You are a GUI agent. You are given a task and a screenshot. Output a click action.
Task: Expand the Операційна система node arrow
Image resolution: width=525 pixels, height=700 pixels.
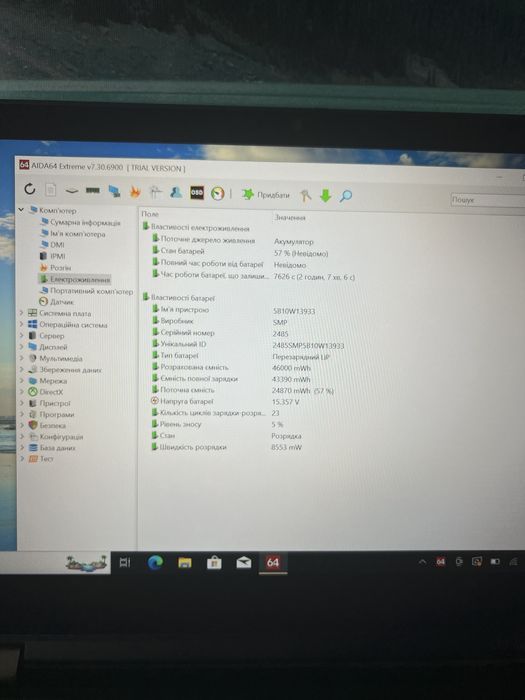pos(21,324)
